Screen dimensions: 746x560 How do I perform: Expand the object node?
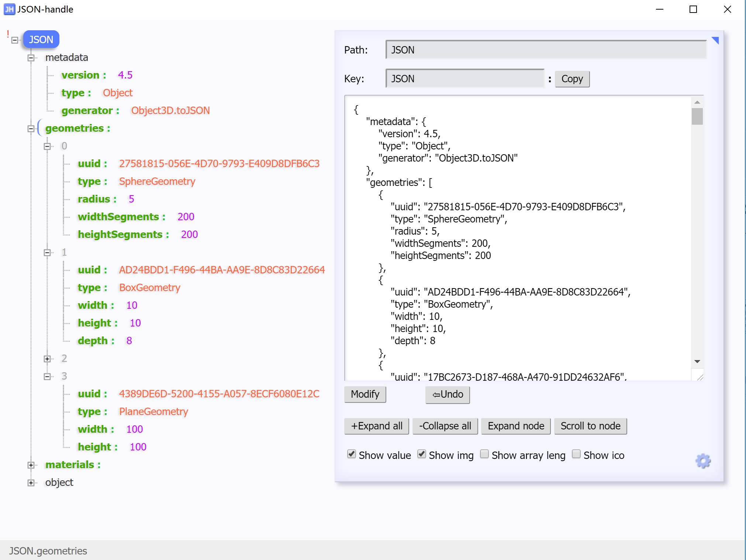click(31, 482)
